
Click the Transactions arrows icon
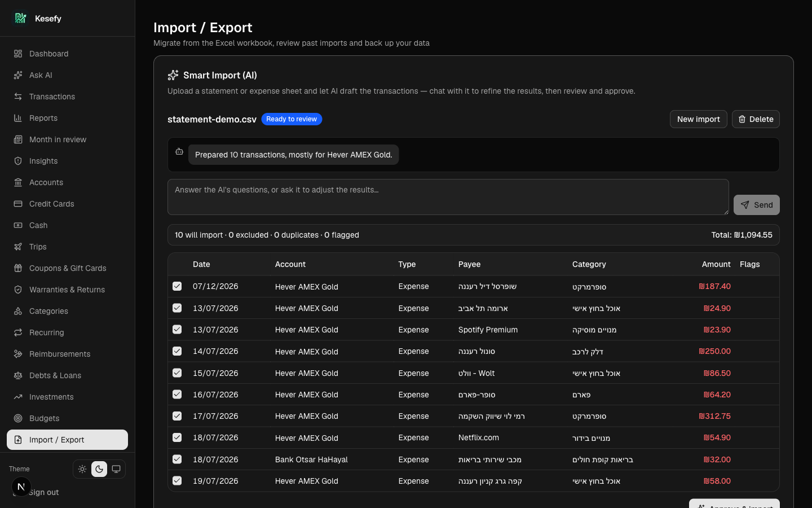(18, 97)
